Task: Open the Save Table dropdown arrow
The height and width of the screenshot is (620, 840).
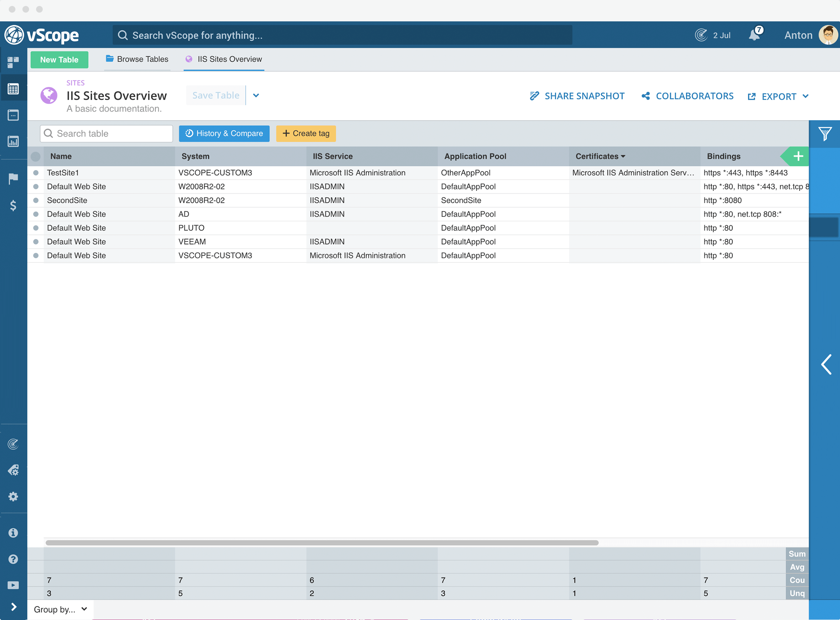Action: point(256,95)
